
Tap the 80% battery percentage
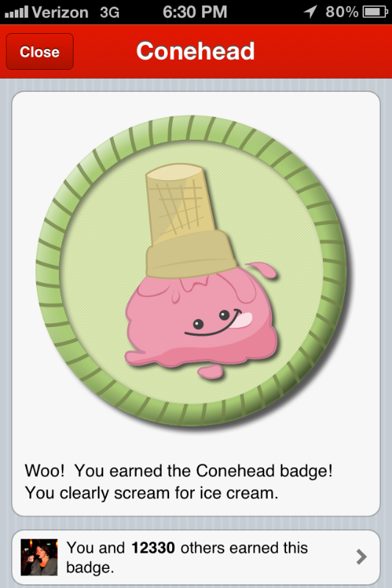point(342,12)
